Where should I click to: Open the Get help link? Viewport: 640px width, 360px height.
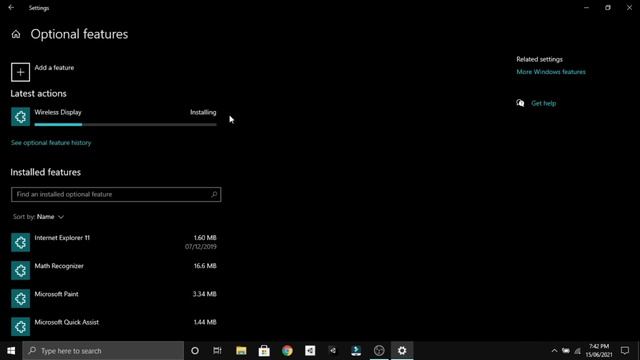[543, 103]
